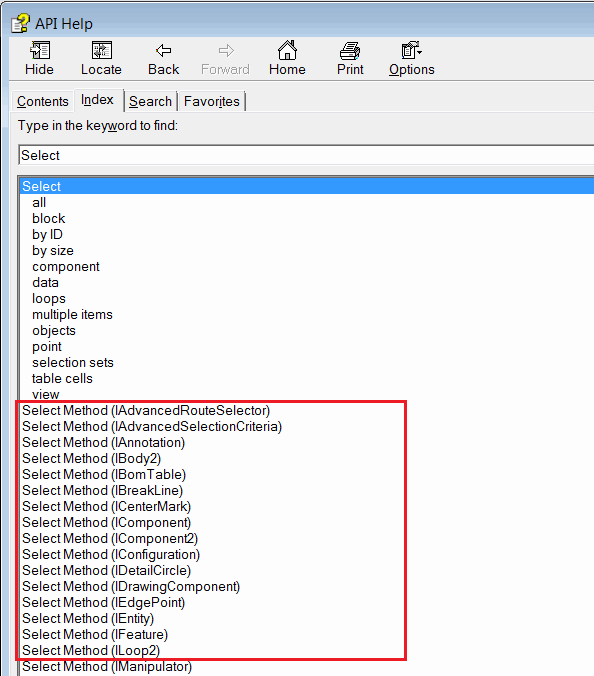This screenshot has width=594, height=676.
Task: Select the highlighted Select index entry
Action: [307, 186]
